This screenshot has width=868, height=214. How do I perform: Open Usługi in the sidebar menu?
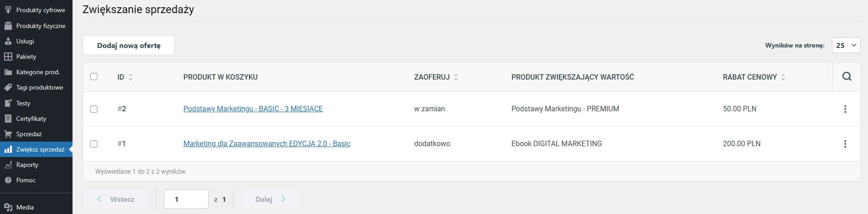pyautogui.click(x=36, y=41)
